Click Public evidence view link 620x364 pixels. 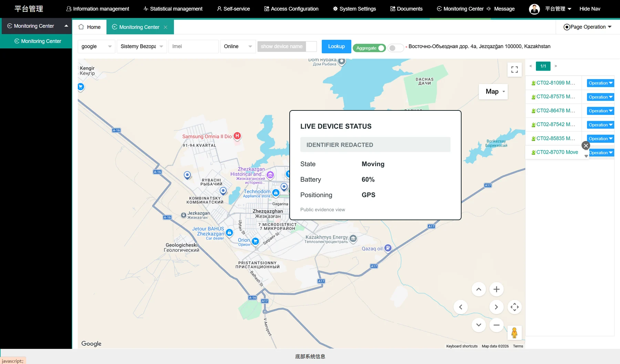pos(322,210)
